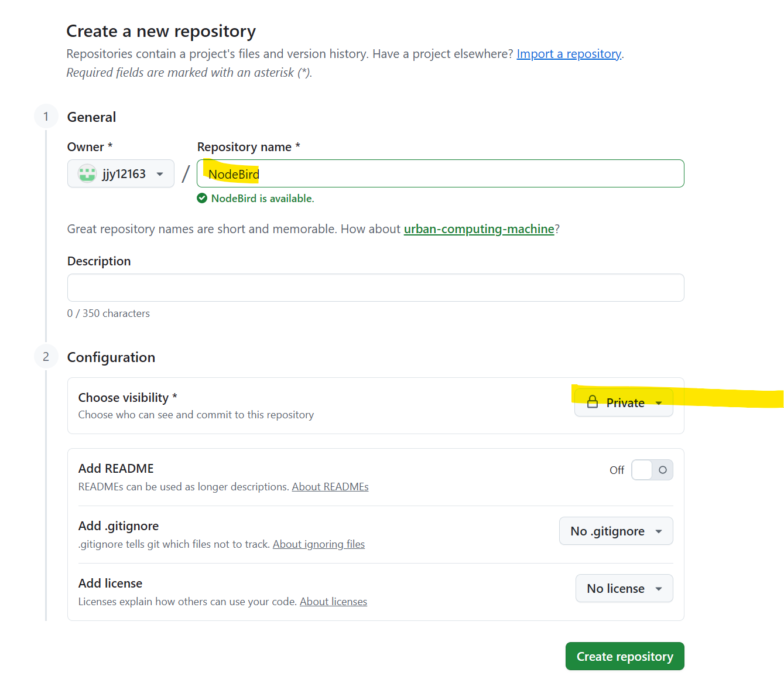Open the Owner jjy12163 dropdown
784x686 pixels.
coord(121,173)
